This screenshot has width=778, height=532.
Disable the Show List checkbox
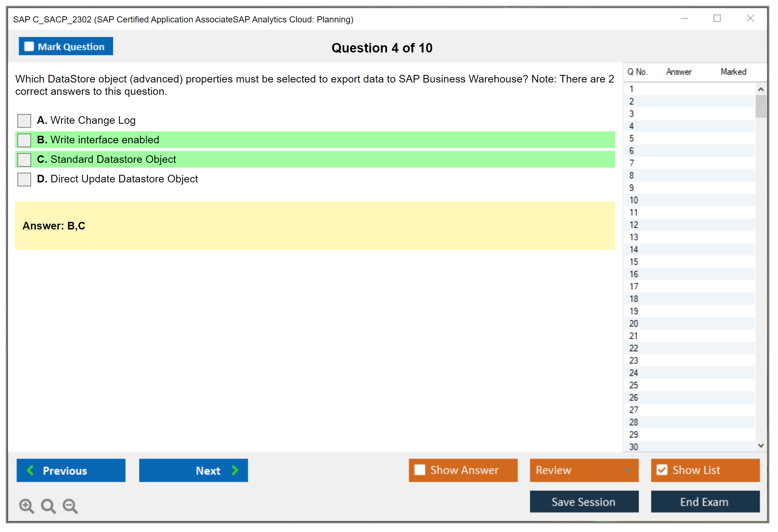point(662,470)
